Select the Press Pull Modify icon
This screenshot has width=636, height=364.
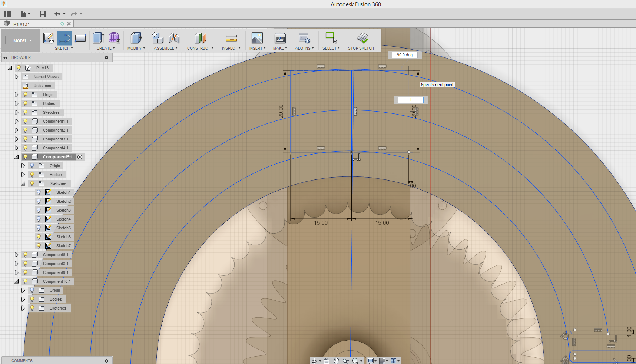136,38
